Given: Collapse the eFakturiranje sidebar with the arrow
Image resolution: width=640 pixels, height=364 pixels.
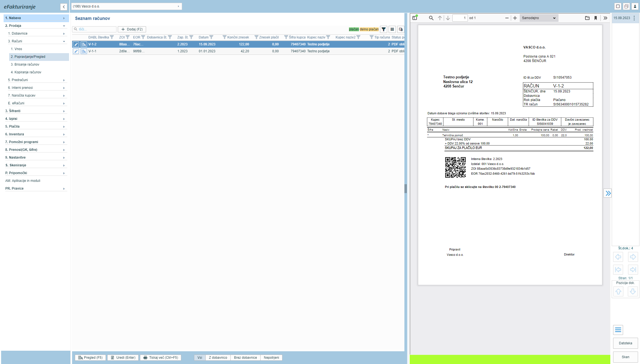Looking at the screenshot, I should (64, 7).
